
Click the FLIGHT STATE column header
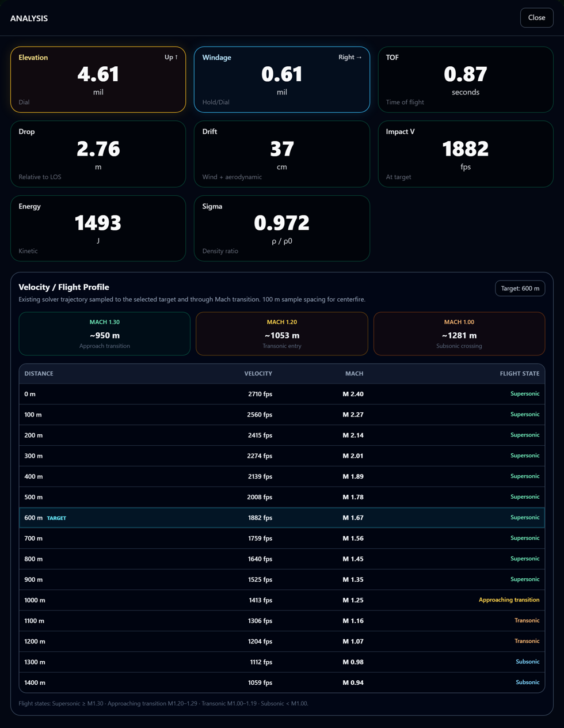pyautogui.click(x=520, y=374)
